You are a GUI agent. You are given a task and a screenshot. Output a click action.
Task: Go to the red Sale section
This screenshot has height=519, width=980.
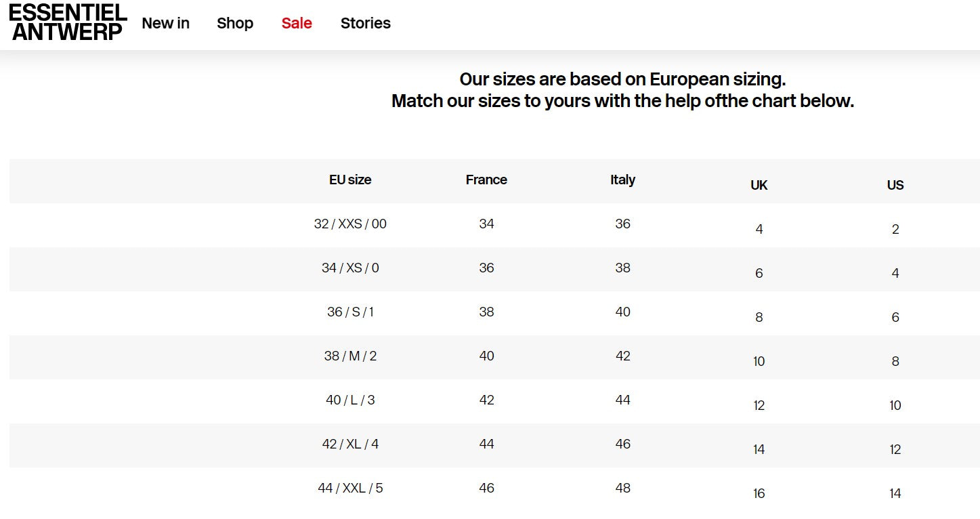297,23
